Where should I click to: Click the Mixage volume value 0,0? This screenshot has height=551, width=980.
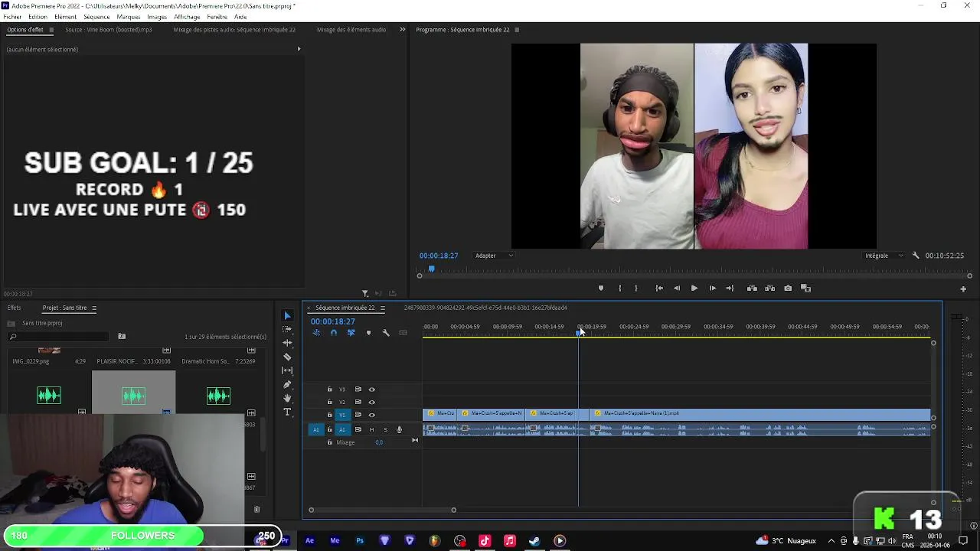click(379, 442)
